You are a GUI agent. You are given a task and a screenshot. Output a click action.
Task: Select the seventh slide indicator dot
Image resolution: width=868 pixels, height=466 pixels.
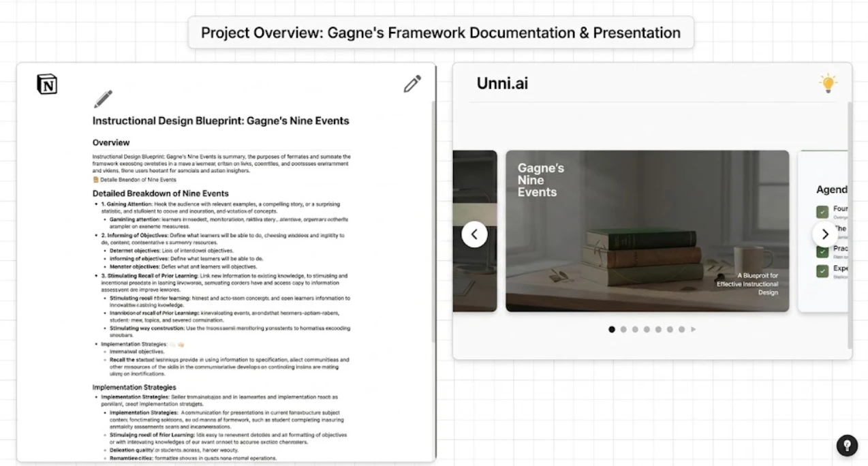click(681, 329)
